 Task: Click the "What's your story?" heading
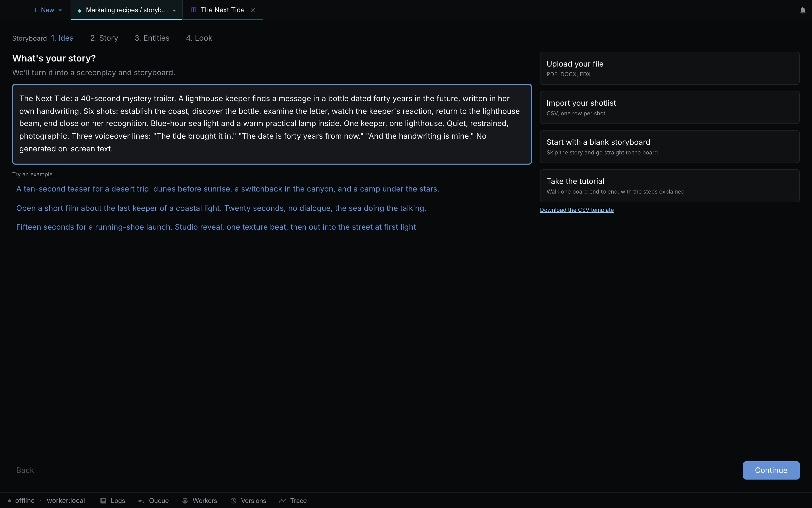pyautogui.click(x=54, y=58)
